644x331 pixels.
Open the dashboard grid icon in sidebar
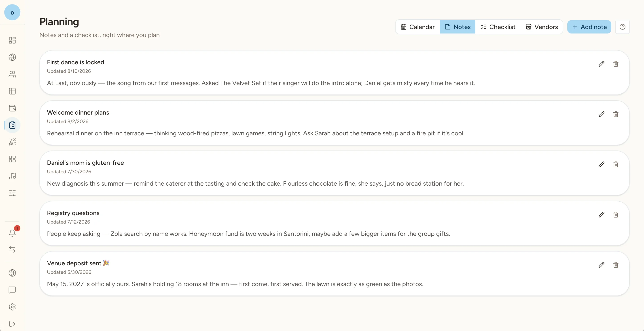click(x=12, y=40)
